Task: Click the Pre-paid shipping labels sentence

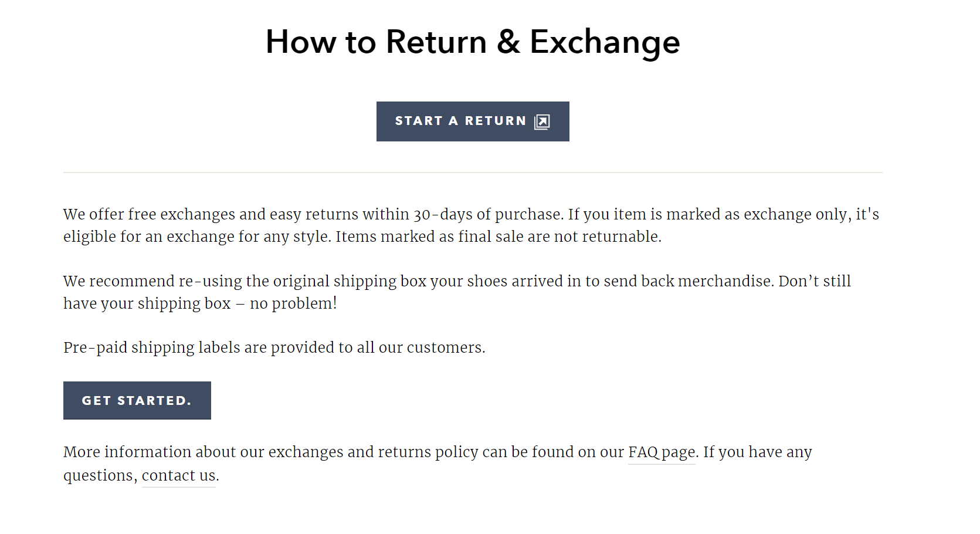Action: [x=274, y=348]
